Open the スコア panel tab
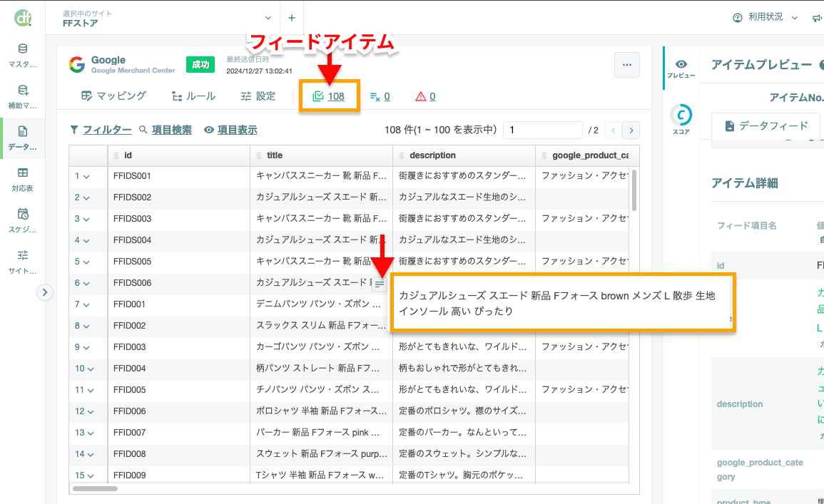 click(x=681, y=120)
